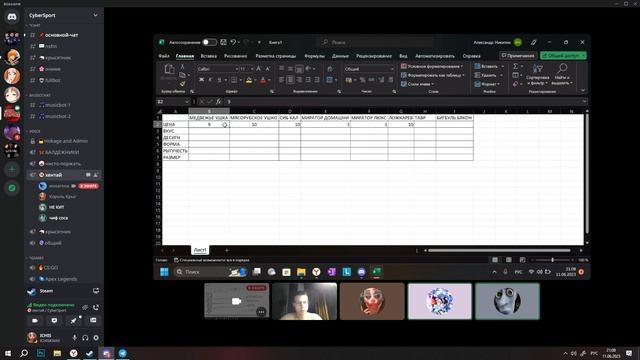The image size is (640, 360).
Task: Add a new sheet with plus icon
Action: pyautogui.click(x=227, y=250)
